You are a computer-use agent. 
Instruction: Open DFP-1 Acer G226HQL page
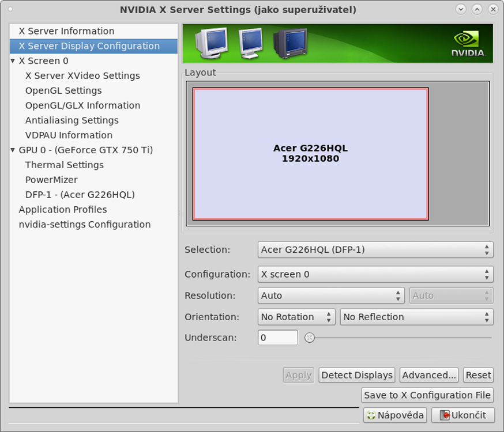pos(80,195)
